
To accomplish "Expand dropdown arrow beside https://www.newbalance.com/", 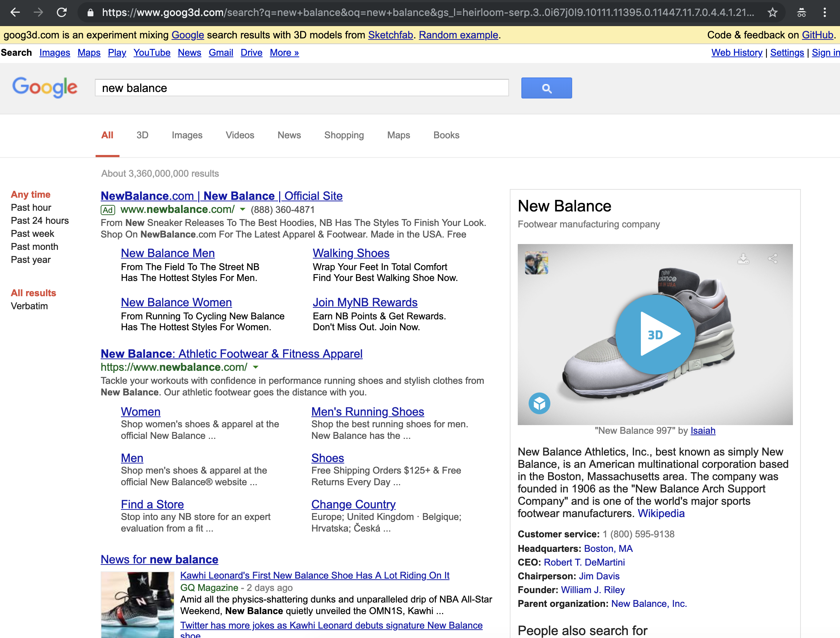I will coord(256,367).
